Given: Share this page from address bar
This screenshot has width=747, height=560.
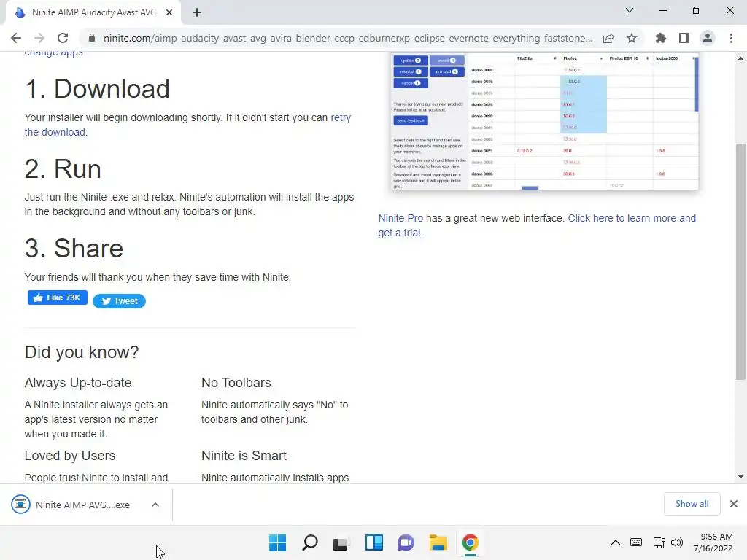Looking at the screenshot, I should pyautogui.click(x=608, y=38).
